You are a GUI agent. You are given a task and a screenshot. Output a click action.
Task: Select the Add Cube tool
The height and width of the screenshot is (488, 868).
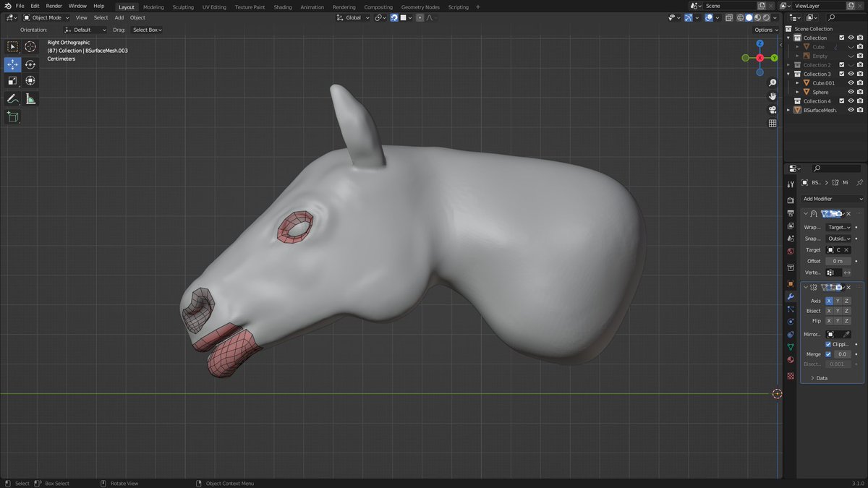[13, 116]
